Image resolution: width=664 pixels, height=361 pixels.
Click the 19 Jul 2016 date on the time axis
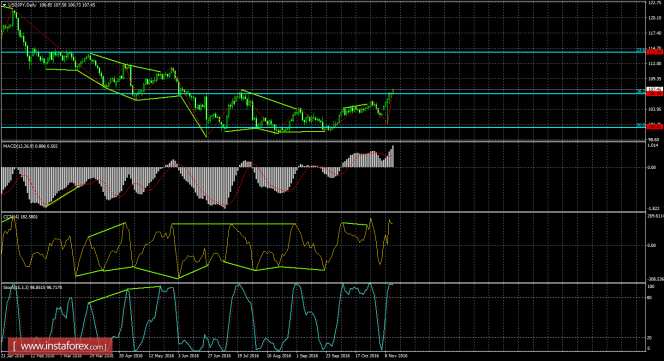click(248, 356)
